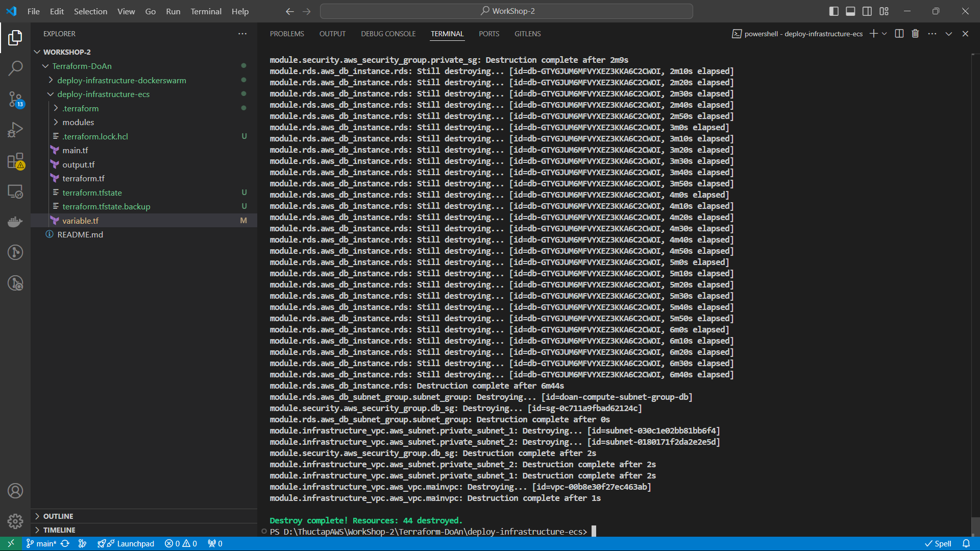This screenshot has height=551, width=980.
Task: Show forwarded ports count in status bar
Action: click(215, 543)
